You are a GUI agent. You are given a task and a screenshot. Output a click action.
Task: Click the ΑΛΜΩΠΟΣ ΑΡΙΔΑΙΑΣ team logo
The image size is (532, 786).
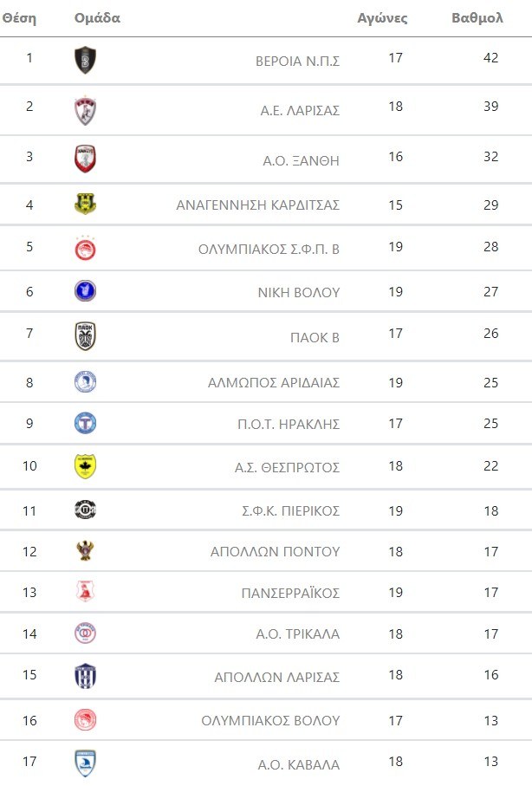pos(85,382)
